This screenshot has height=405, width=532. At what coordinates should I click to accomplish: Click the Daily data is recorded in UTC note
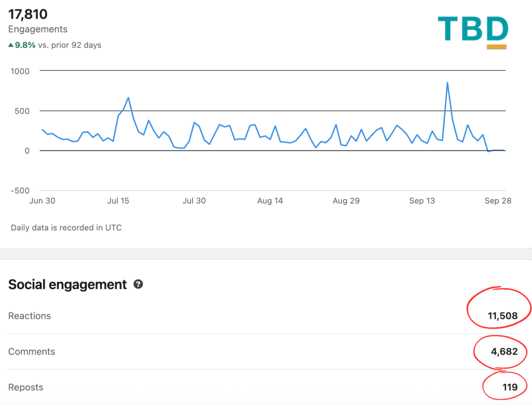(66, 227)
